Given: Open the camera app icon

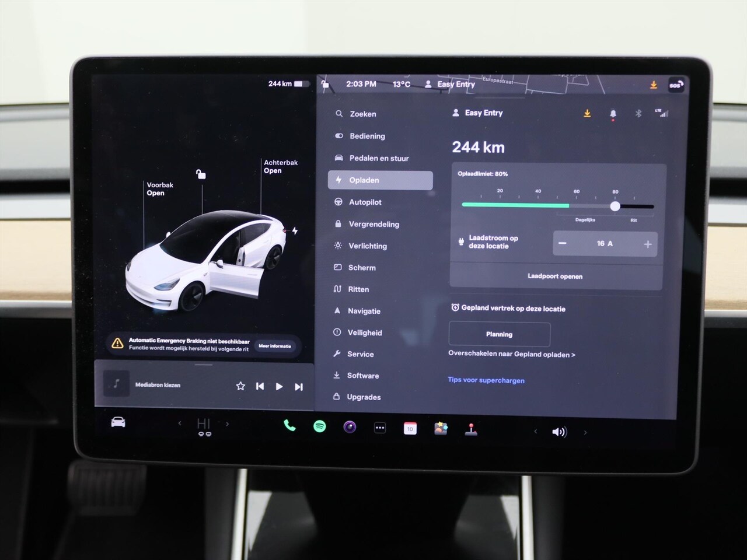Looking at the screenshot, I should pyautogui.click(x=350, y=427).
